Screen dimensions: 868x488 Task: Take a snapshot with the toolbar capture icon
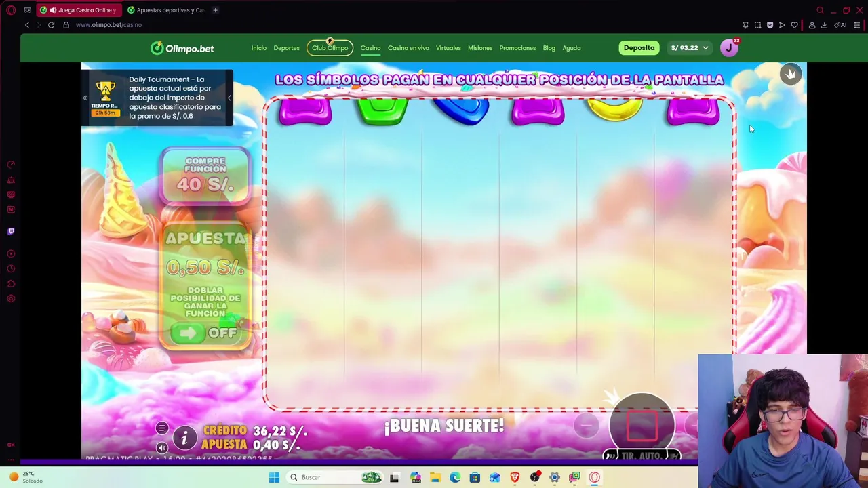[757, 25]
